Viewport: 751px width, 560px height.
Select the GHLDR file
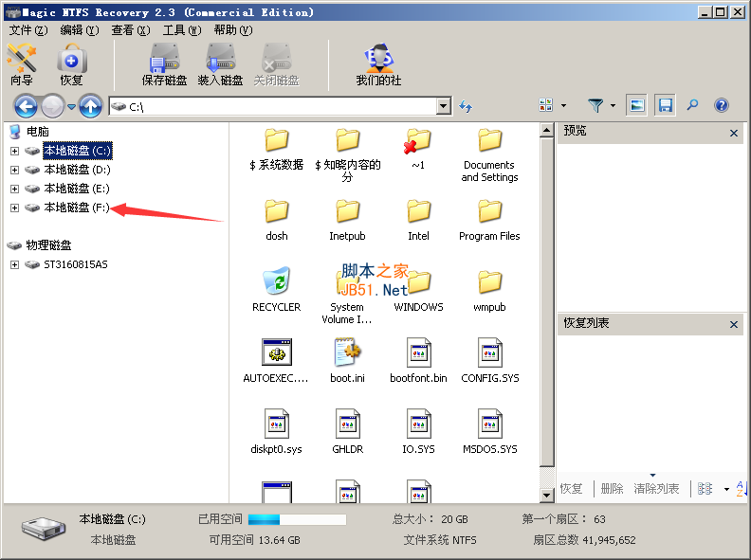347,431
